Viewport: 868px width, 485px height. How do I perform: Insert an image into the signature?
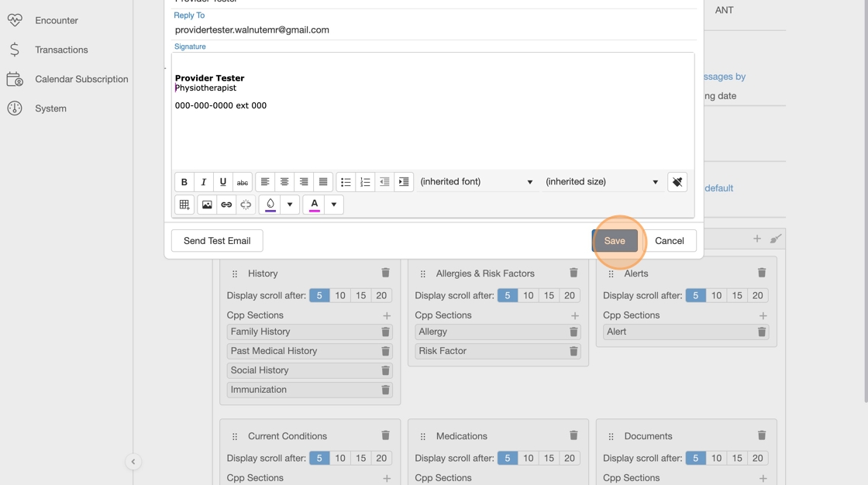pos(207,205)
